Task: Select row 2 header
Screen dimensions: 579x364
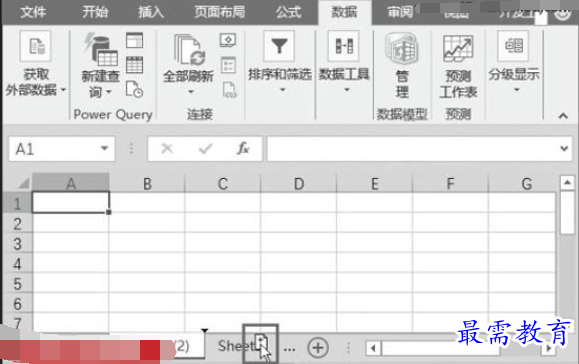Action: (x=17, y=223)
